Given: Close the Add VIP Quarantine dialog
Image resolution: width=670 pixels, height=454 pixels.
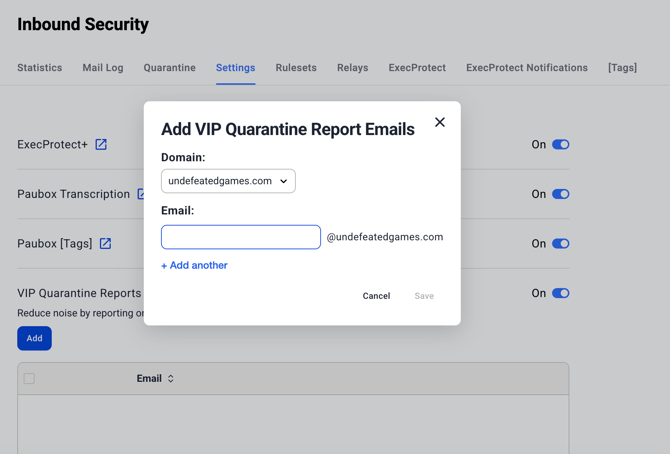Looking at the screenshot, I should [439, 122].
